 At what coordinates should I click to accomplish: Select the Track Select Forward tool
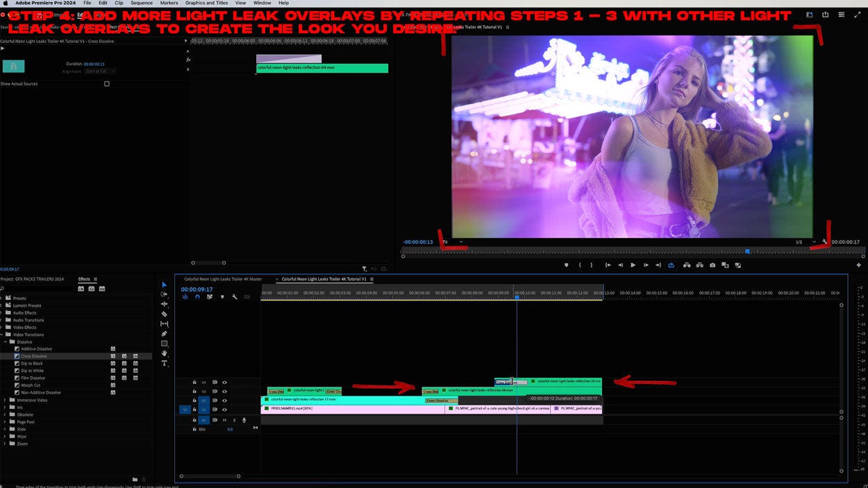tap(164, 294)
